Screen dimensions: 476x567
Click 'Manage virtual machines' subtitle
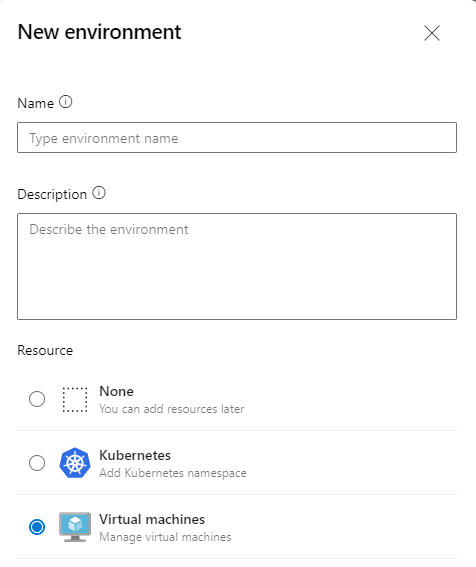coord(165,537)
